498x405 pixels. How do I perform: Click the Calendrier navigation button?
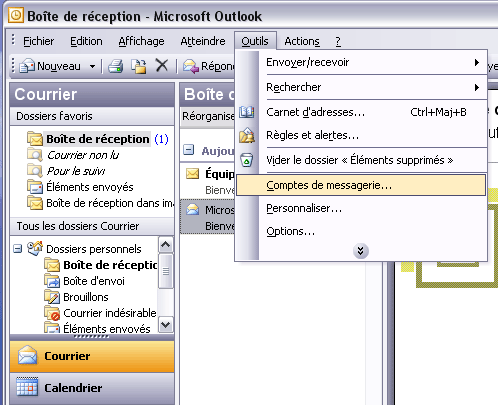[x=92, y=388]
